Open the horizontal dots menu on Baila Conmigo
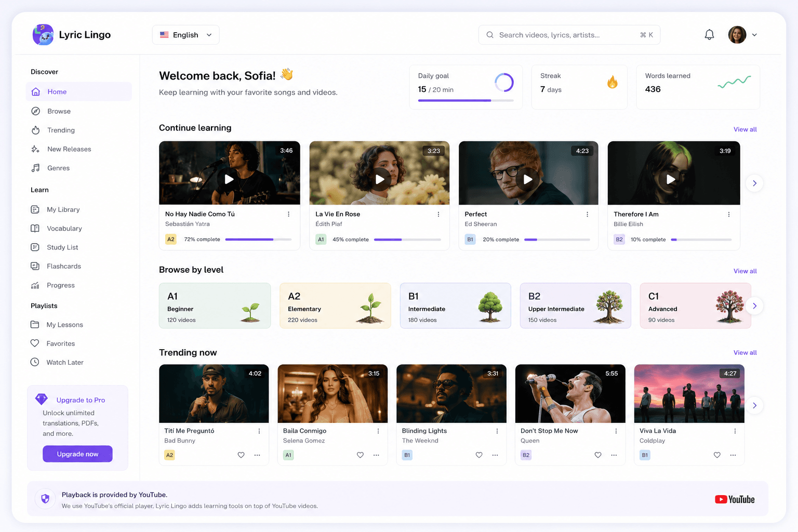This screenshot has height=532, width=798. tap(376, 455)
